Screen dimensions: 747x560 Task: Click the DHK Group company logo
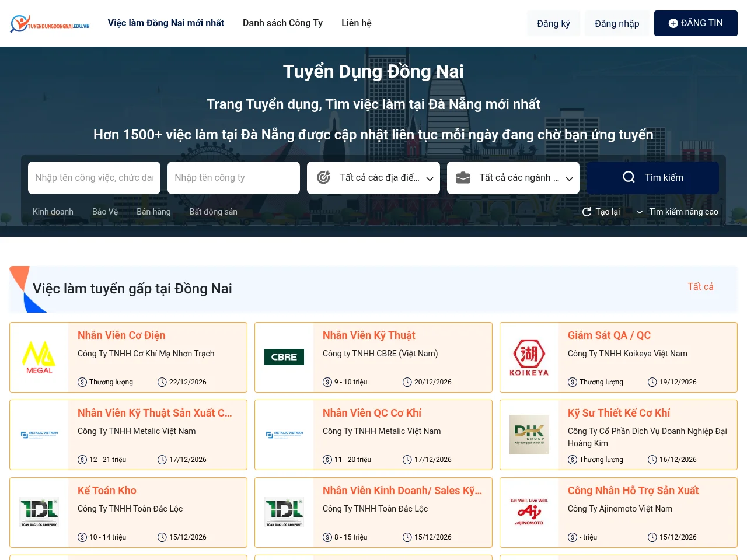(x=529, y=435)
